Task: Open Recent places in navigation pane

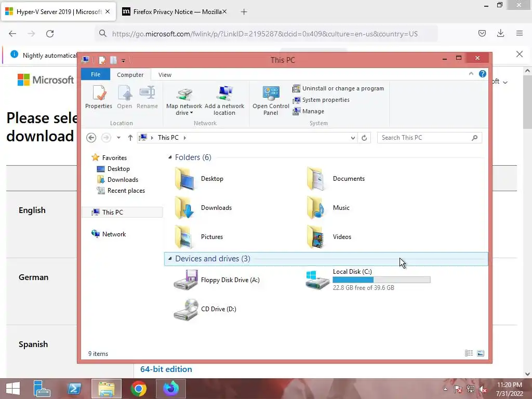Action: pos(121,191)
